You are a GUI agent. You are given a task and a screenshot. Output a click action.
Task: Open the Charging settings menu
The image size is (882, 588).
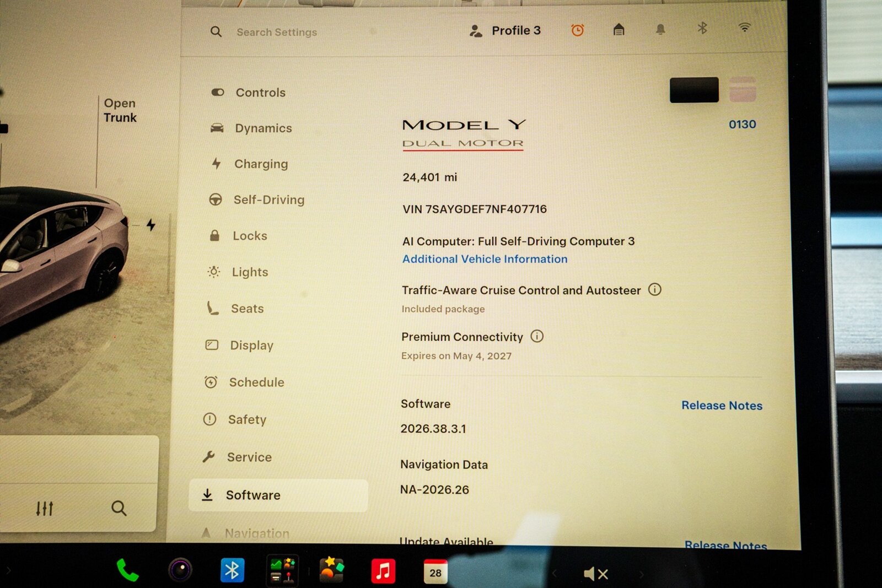pyautogui.click(x=250, y=164)
